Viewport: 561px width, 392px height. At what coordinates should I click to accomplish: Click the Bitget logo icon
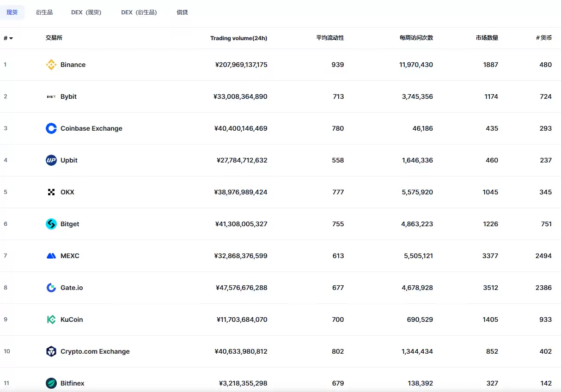[51, 224]
